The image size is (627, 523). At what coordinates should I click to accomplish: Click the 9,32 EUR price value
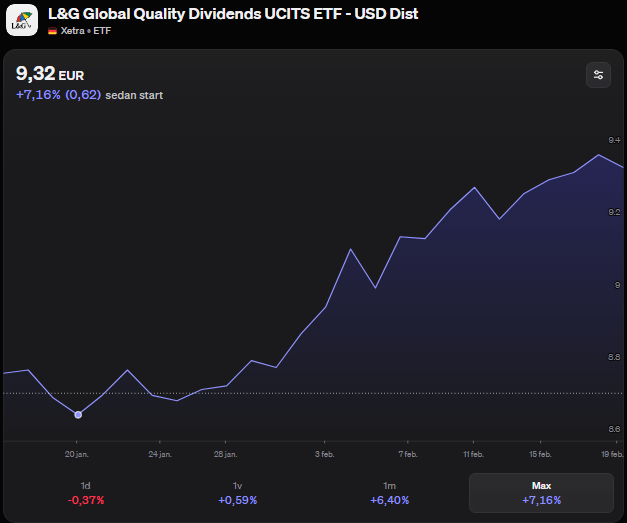coord(50,74)
